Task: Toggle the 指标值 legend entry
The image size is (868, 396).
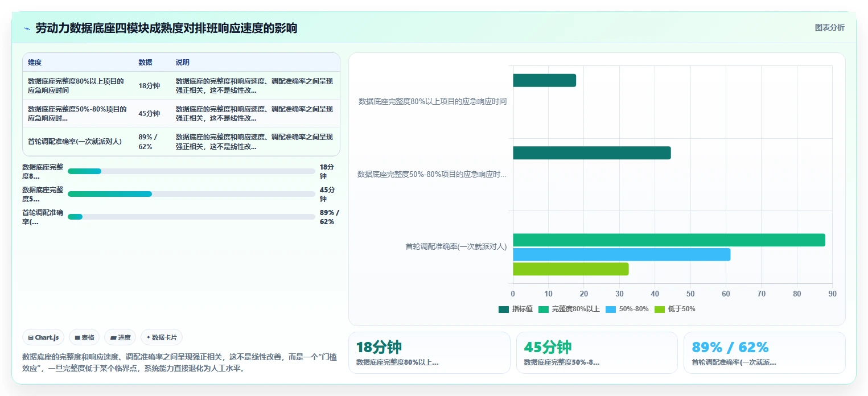Action: pyautogui.click(x=516, y=309)
